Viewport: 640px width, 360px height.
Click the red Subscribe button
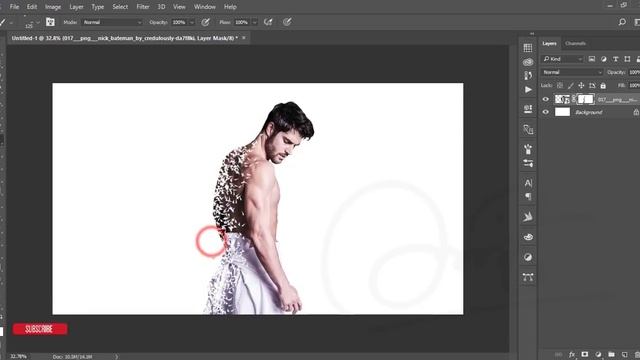[40, 329]
